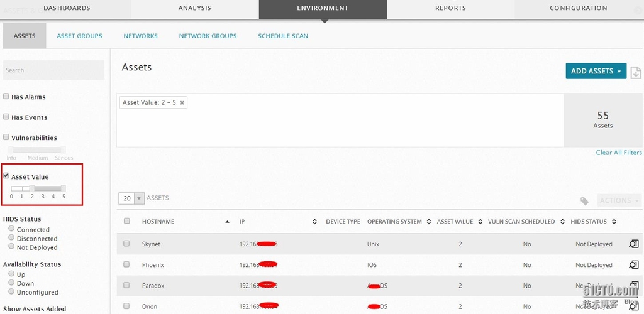Viewport: 644px width, 314px height.
Task: Click Not Deployed status in Skynet row
Action: click(x=594, y=244)
